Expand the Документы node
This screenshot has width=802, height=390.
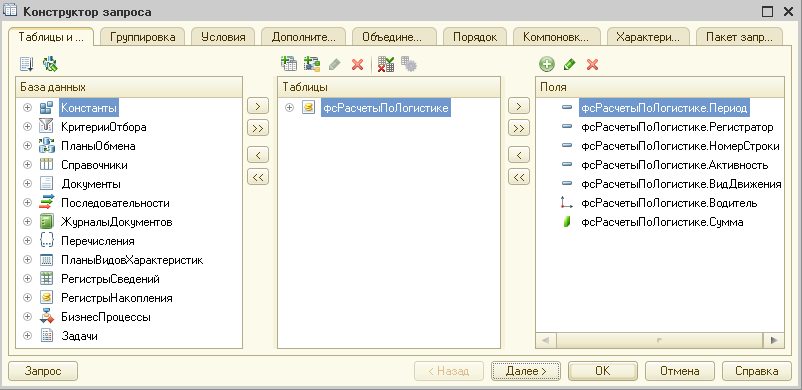[27, 184]
